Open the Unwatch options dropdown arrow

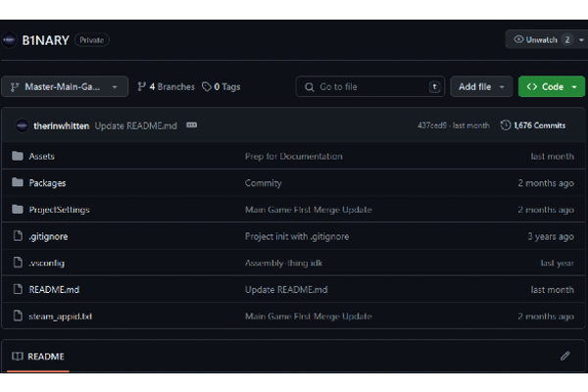point(581,40)
